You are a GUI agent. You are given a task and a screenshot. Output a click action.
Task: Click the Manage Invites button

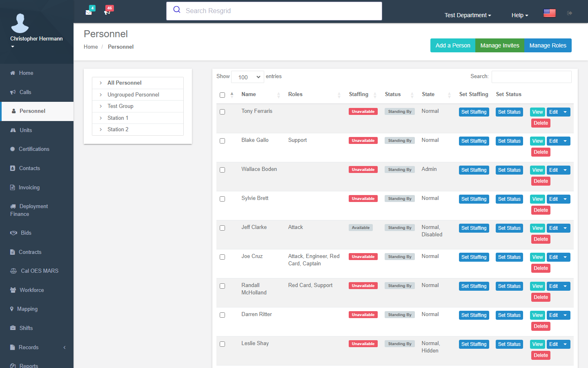pyautogui.click(x=500, y=45)
